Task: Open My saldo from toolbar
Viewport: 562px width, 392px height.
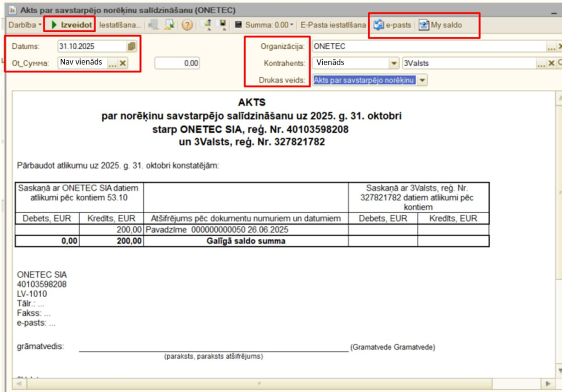Action: [x=440, y=25]
